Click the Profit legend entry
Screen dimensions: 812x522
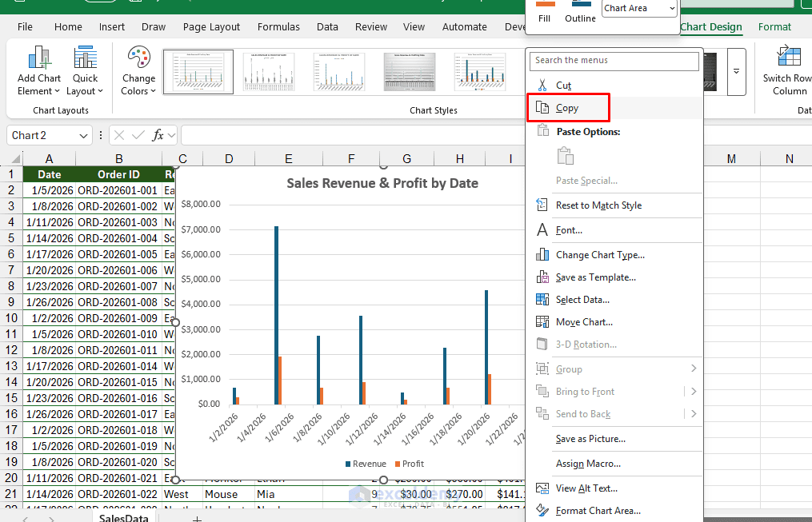point(409,464)
